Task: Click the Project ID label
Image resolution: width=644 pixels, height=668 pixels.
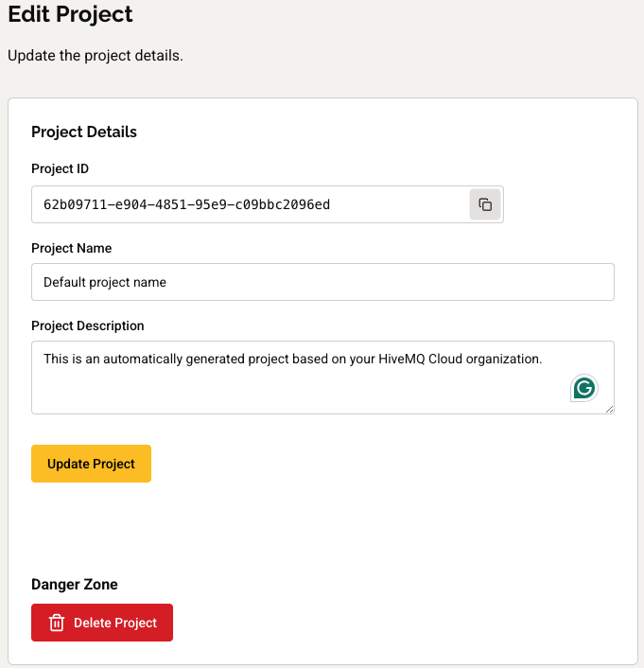Action: point(60,168)
